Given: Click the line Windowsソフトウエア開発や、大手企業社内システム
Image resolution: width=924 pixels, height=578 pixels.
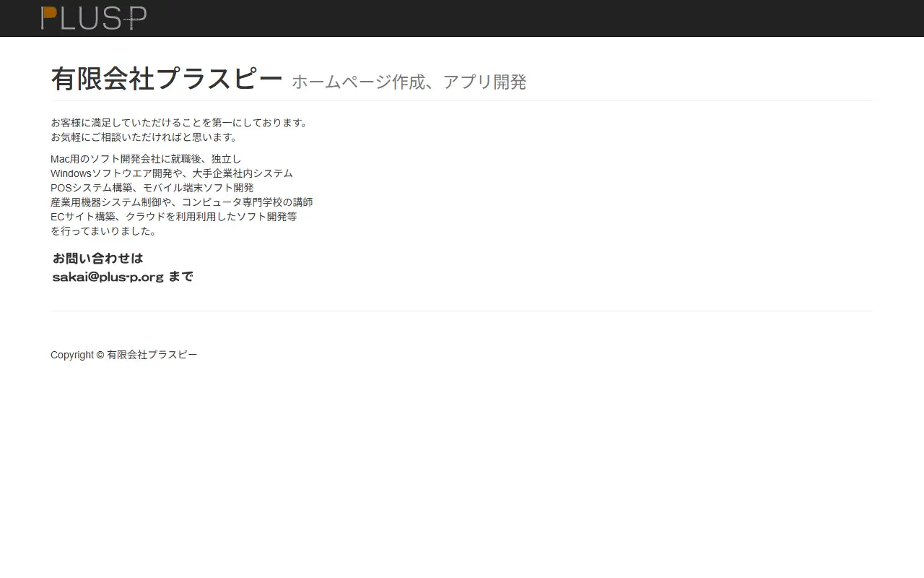Looking at the screenshot, I should pos(172,173).
